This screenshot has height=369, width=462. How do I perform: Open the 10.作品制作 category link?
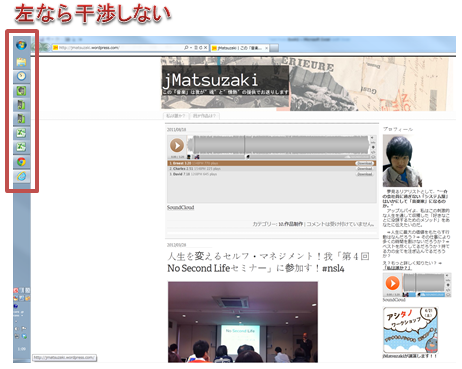pyautogui.click(x=291, y=224)
